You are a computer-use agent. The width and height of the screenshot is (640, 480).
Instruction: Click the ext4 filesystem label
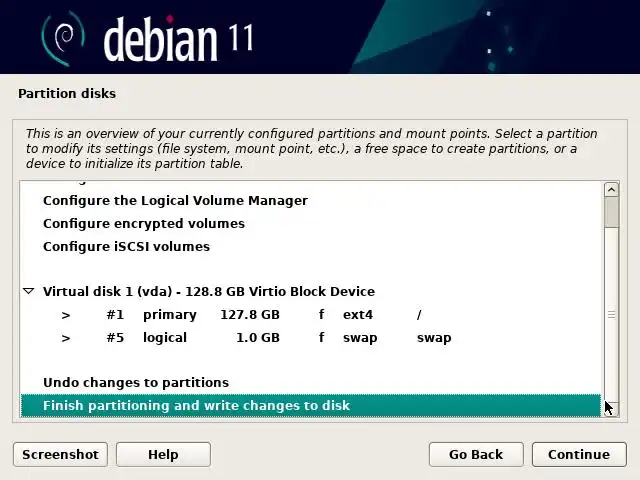(358, 315)
